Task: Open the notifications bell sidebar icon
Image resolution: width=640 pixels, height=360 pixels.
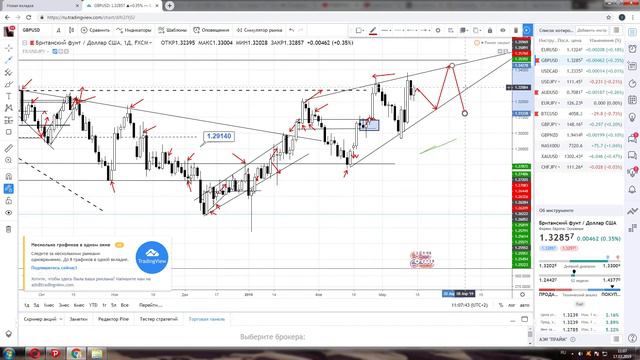Action: point(632,189)
